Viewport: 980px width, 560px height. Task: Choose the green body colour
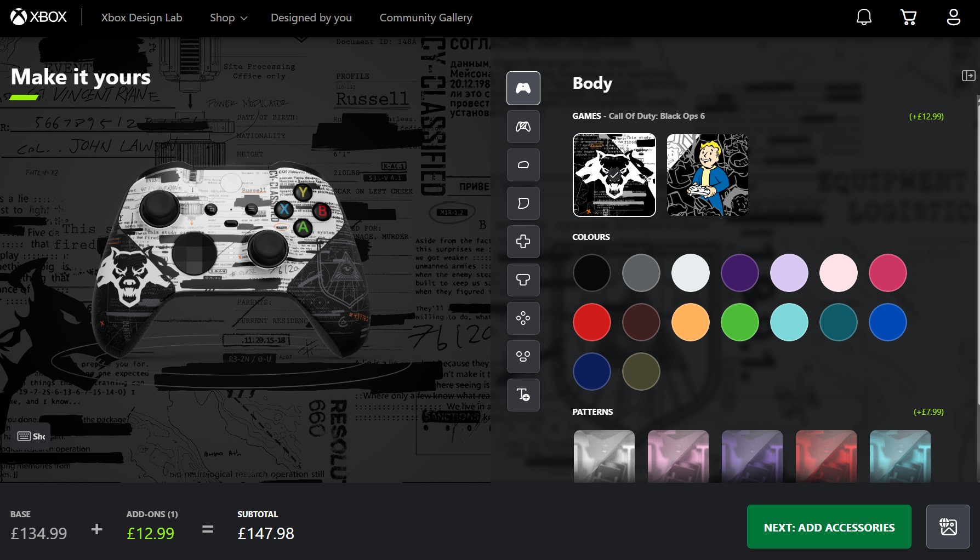tap(740, 322)
